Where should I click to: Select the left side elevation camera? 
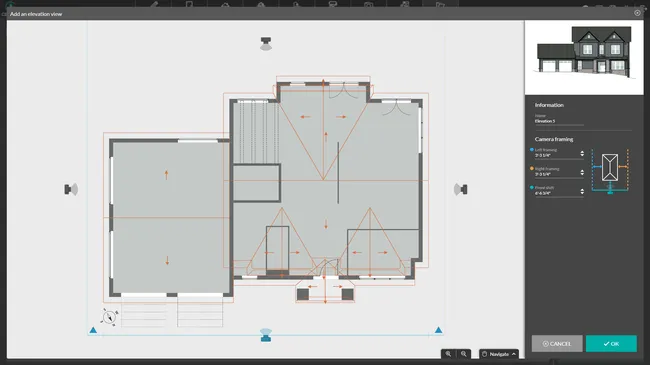[x=71, y=189]
